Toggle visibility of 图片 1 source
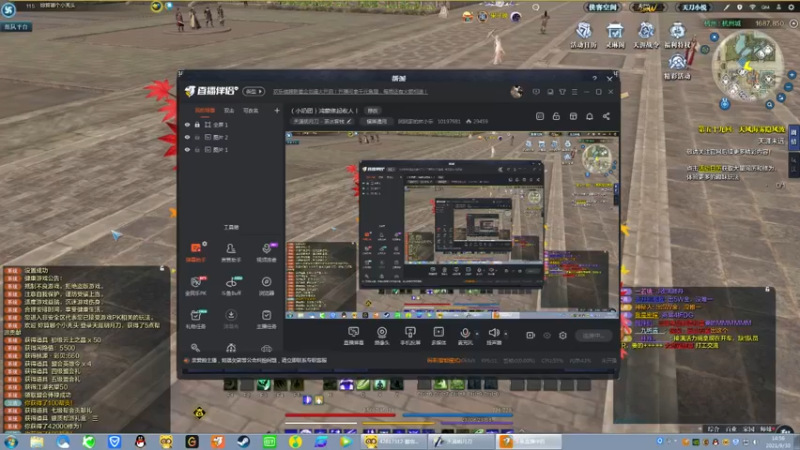 (187, 150)
